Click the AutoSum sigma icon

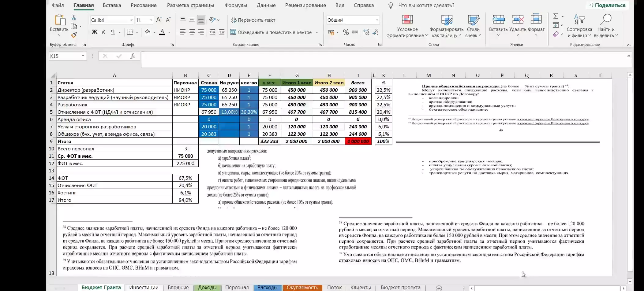tap(556, 16)
